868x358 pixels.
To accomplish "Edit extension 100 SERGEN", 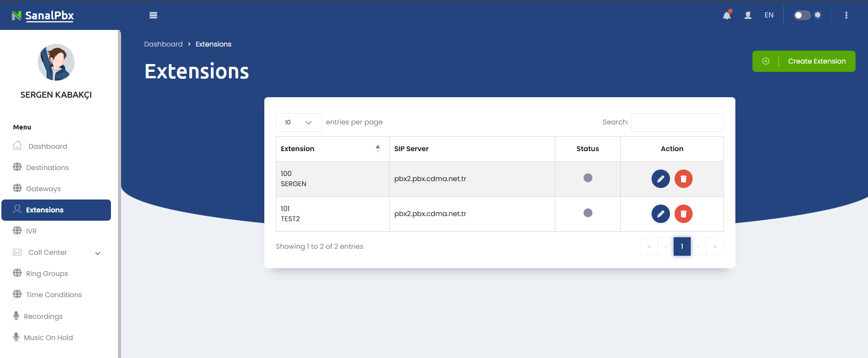I will [660, 179].
